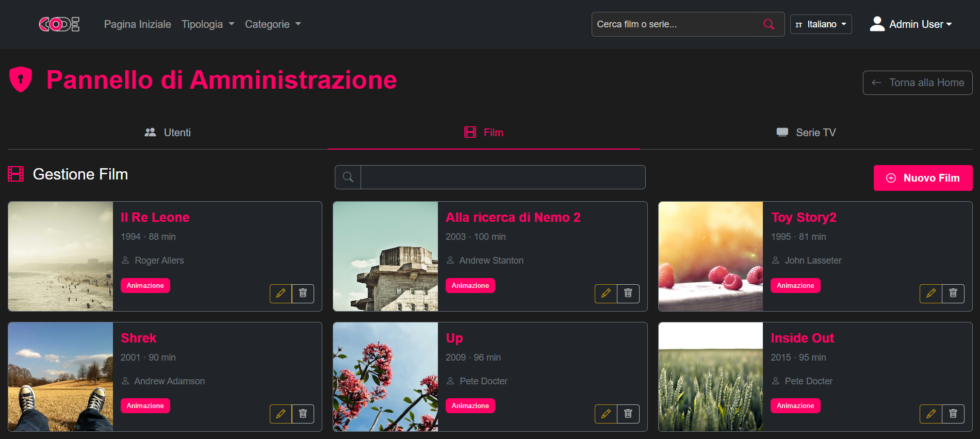Delete the film Up
The image size is (980, 439).
tap(628, 414)
